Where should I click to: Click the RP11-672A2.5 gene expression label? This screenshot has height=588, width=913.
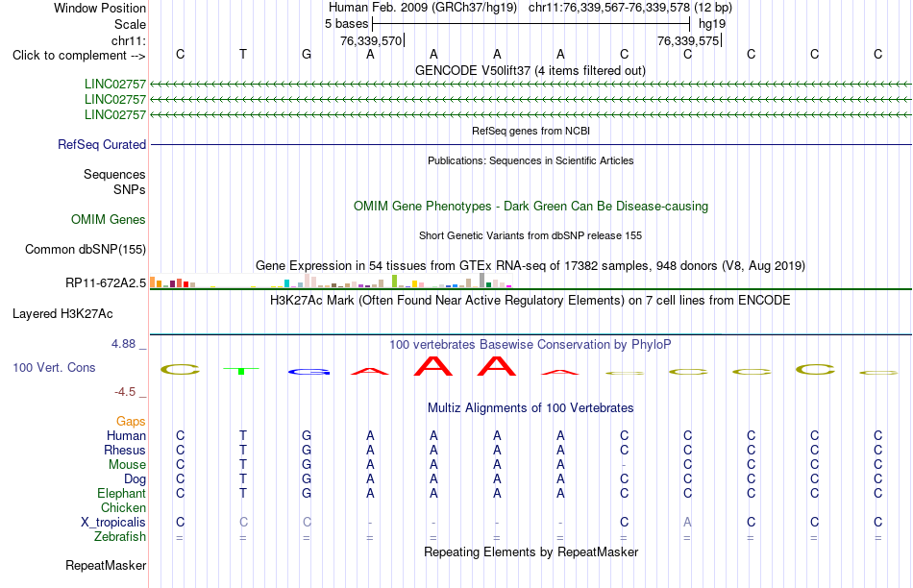106,282
